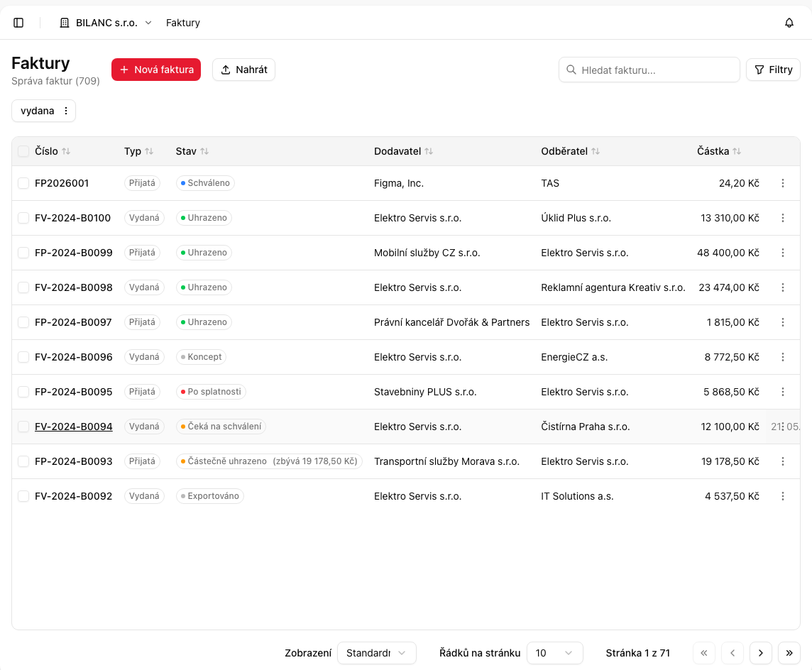This screenshot has height=670, width=812.
Task: Sort table by Stav column
Action: pos(192,151)
